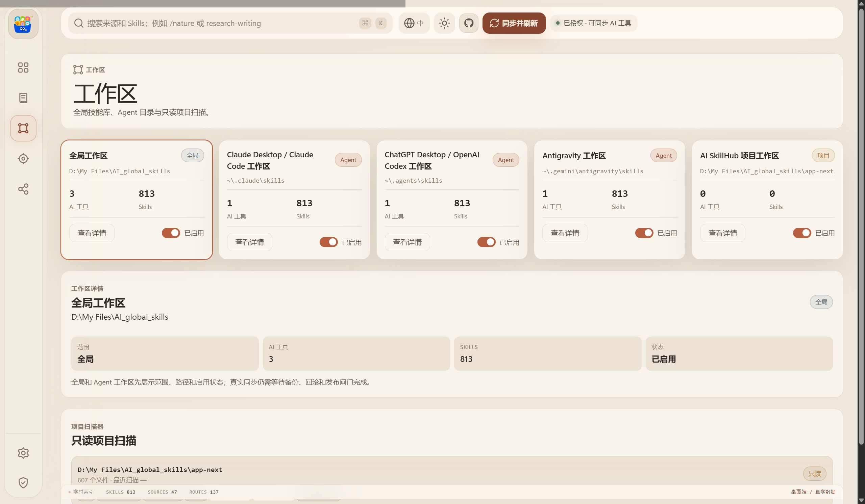Click the 只读 badge in project scanner
The height and width of the screenshot is (504, 865).
point(815,474)
